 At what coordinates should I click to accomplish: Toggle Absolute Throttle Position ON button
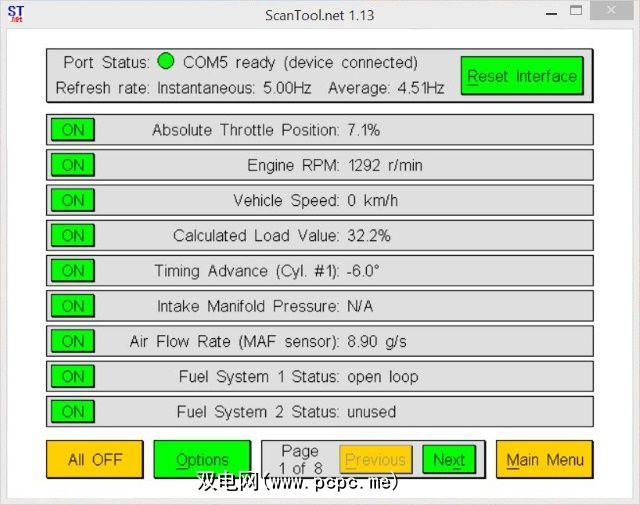pyautogui.click(x=73, y=130)
